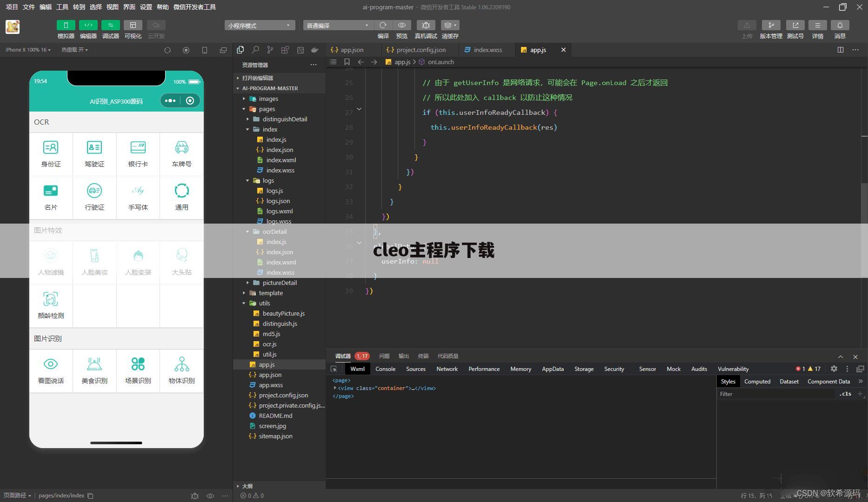
Task: Expand the template folder
Action: pos(279,293)
